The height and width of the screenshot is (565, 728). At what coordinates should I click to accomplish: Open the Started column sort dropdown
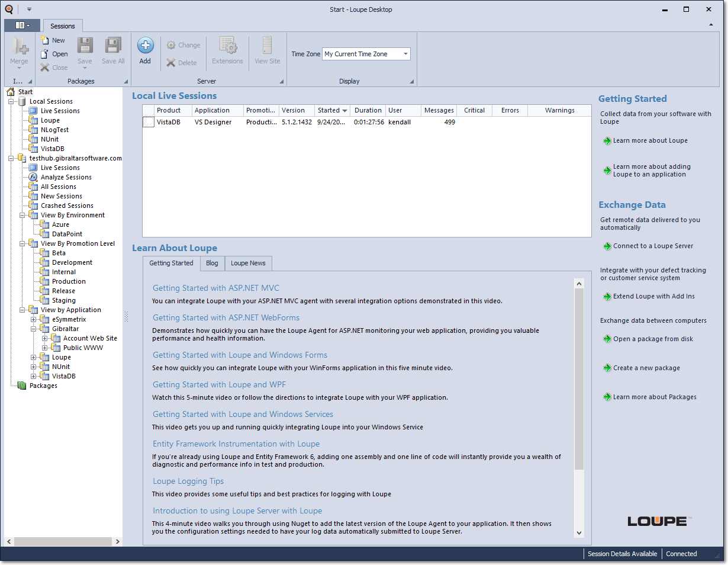click(343, 110)
